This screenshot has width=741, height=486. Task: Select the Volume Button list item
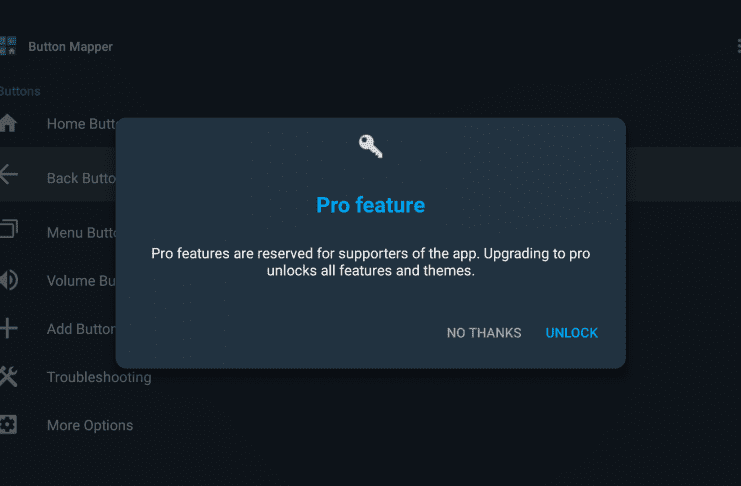(x=58, y=280)
